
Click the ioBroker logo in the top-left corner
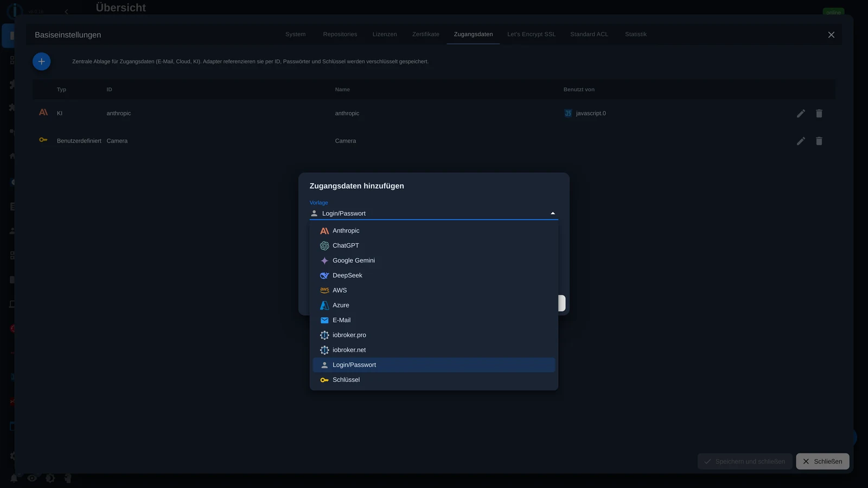[15, 10]
